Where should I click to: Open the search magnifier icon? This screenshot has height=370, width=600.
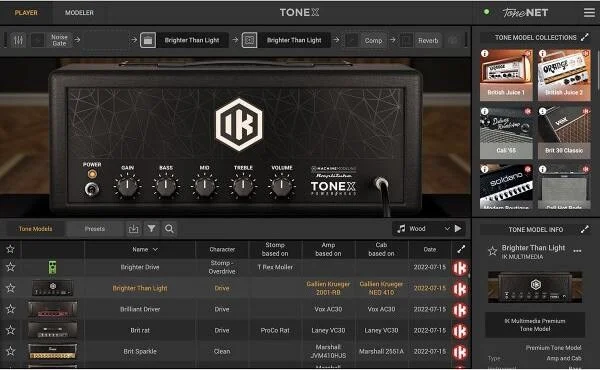point(169,229)
